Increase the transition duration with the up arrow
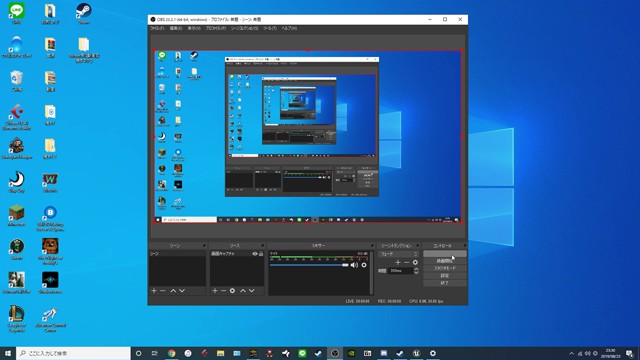The width and height of the screenshot is (640, 360). coord(416,269)
